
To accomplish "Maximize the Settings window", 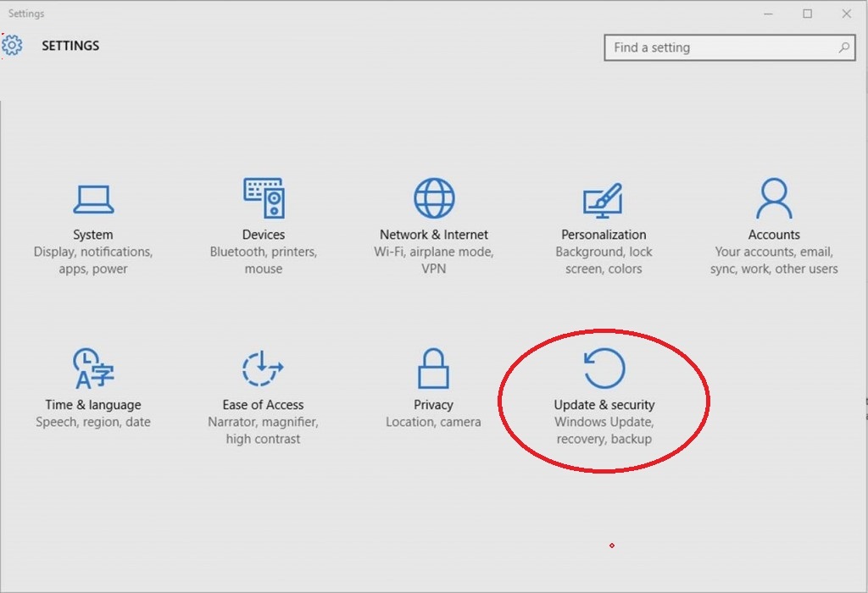I will pyautogui.click(x=808, y=14).
